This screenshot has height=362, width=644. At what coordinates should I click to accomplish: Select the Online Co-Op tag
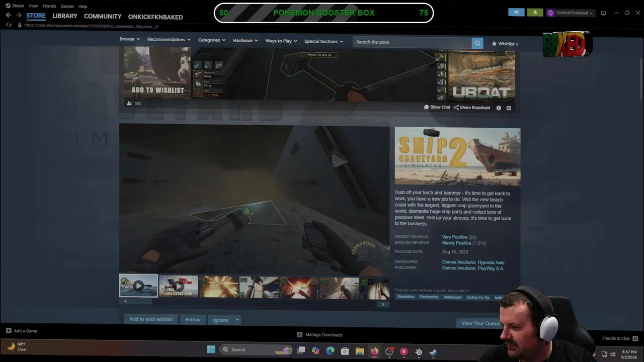(478, 298)
